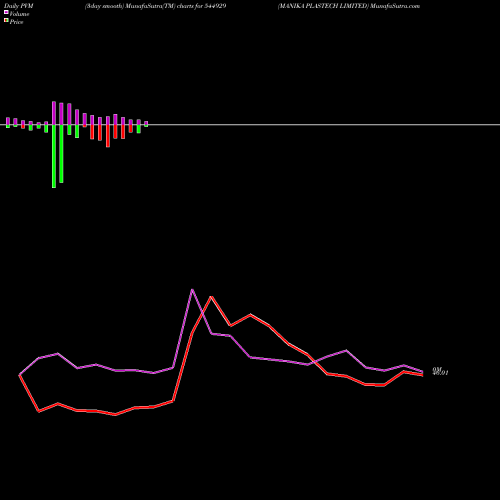The width and height of the screenshot is (500, 500).
Task: Click the peak of the red price line
Action: pyautogui.click(x=211, y=297)
